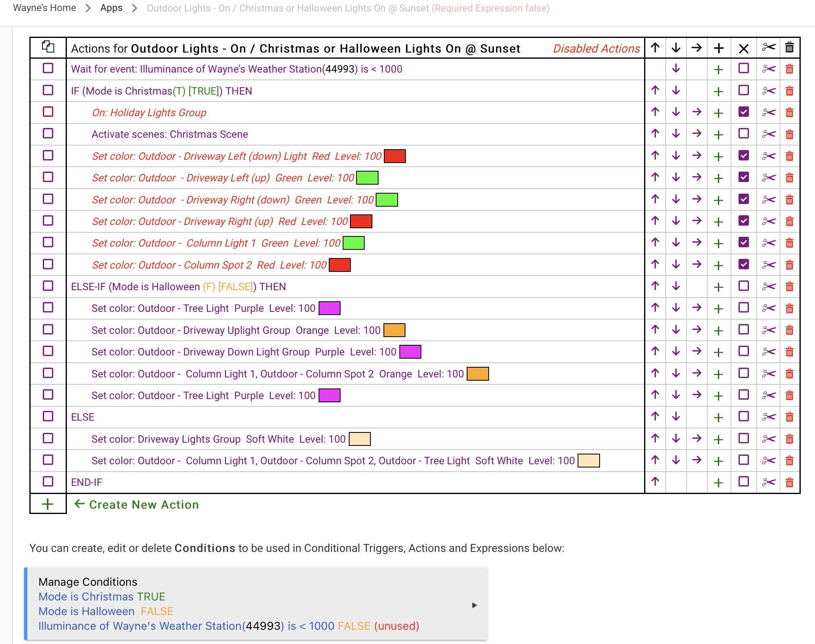The image size is (815, 644).
Task: Open Apps breadcrumb item
Action: tap(111, 8)
